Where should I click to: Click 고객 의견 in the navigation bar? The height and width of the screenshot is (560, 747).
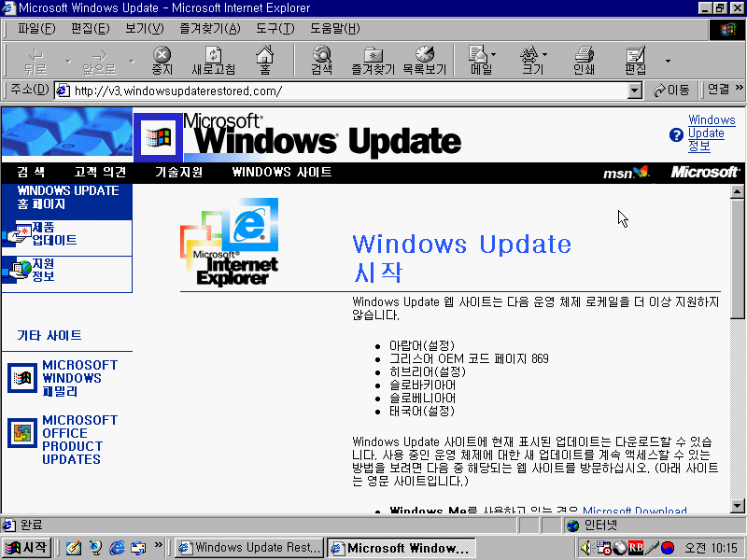tap(100, 172)
